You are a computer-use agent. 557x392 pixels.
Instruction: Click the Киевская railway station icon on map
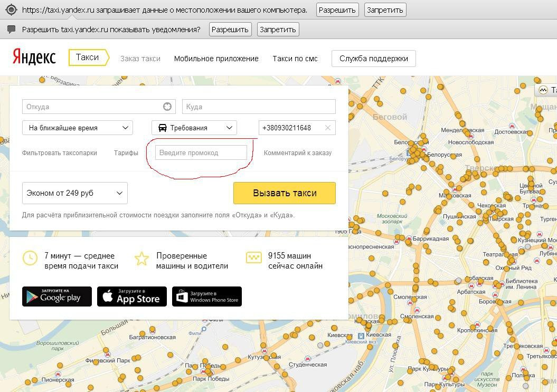[x=361, y=335]
